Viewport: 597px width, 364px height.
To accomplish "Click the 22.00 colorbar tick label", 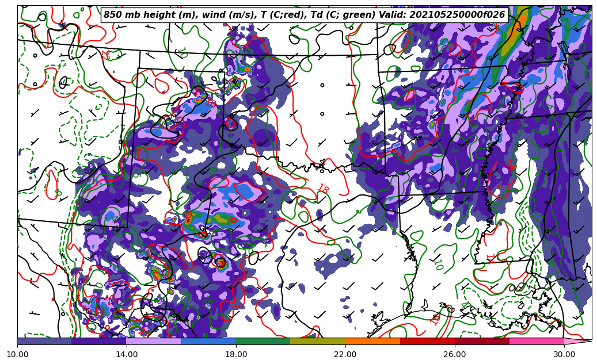I will [x=345, y=354].
